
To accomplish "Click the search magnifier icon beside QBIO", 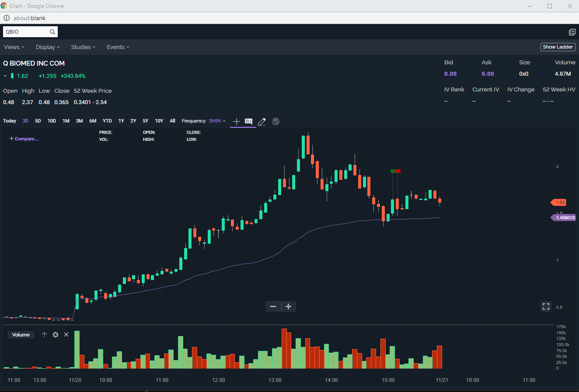I will (52, 32).
